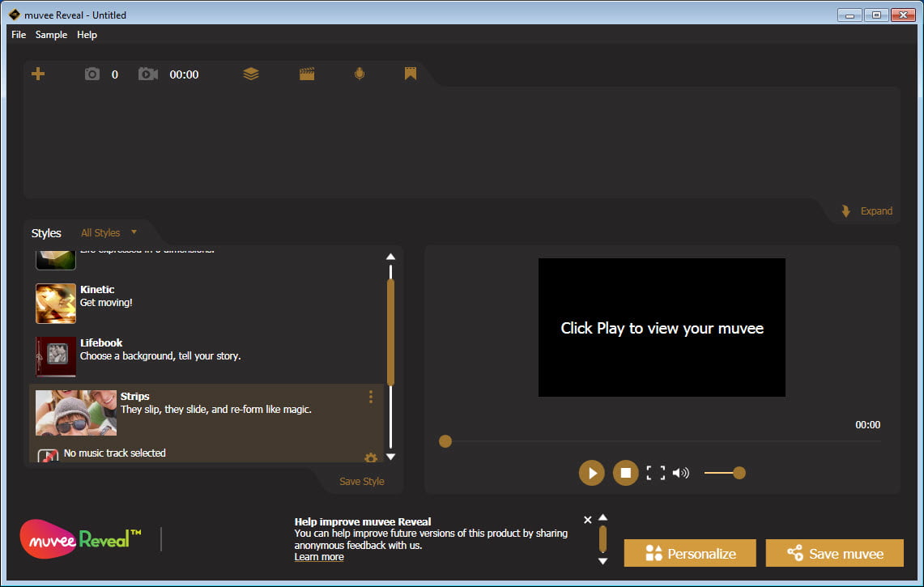Click 'Choose a background, tell your story.'
This screenshot has width=924, height=587.
point(160,356)
